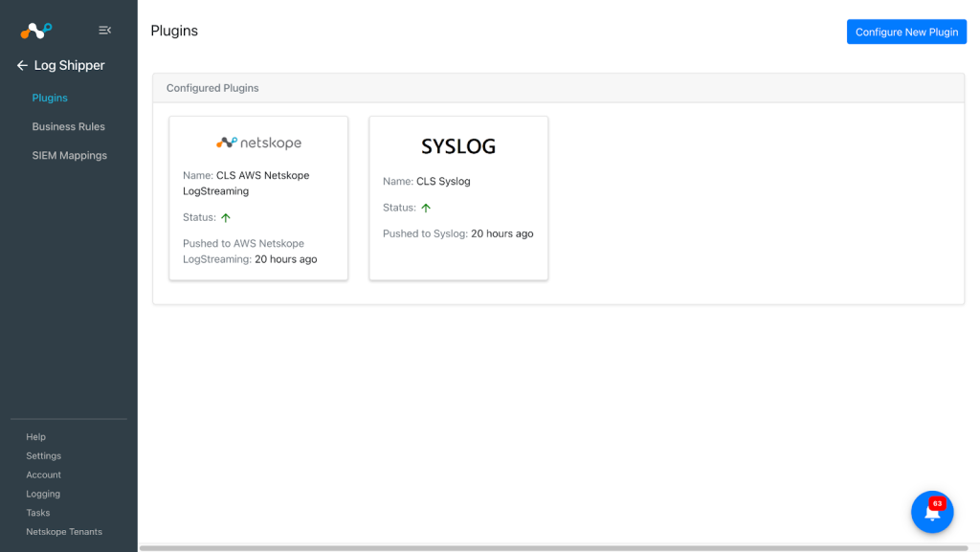Open the Plugins menu item
Viewport: 980px width, 552px height.
pyautogui.click(x=50, y=98)
